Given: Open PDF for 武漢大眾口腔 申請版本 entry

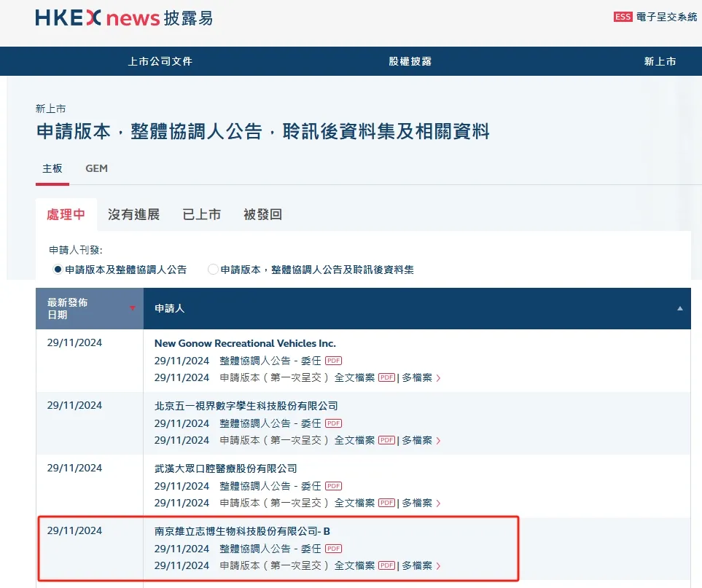Looking at the screenshot, I should click(386, 503).
